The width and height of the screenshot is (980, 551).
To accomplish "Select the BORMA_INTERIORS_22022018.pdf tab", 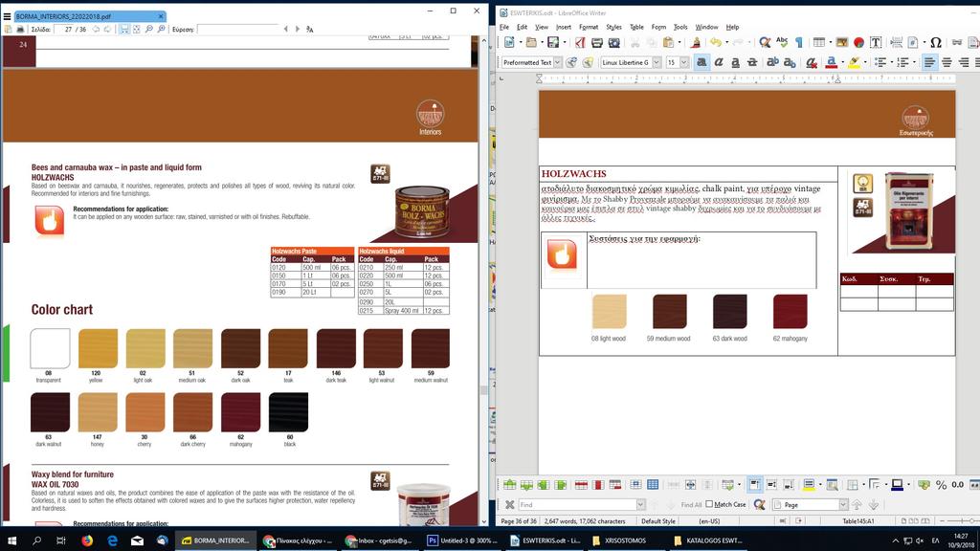I will [x=89, y=16].
